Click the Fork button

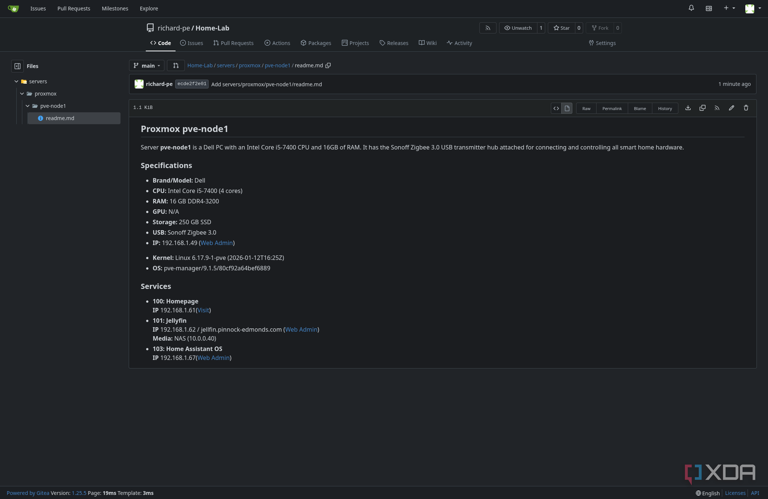click(600, 28)
